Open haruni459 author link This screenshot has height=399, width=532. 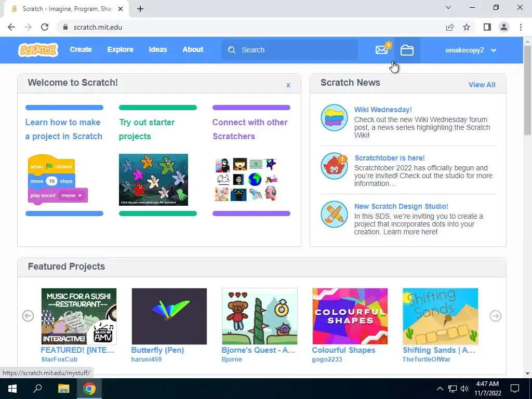coord(146,360)
